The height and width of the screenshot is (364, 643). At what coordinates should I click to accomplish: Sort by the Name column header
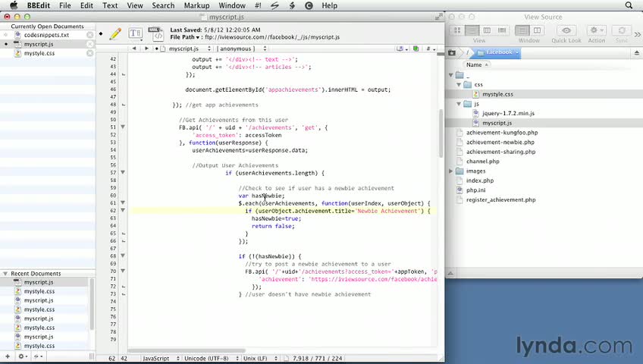[x=478, y=64]
